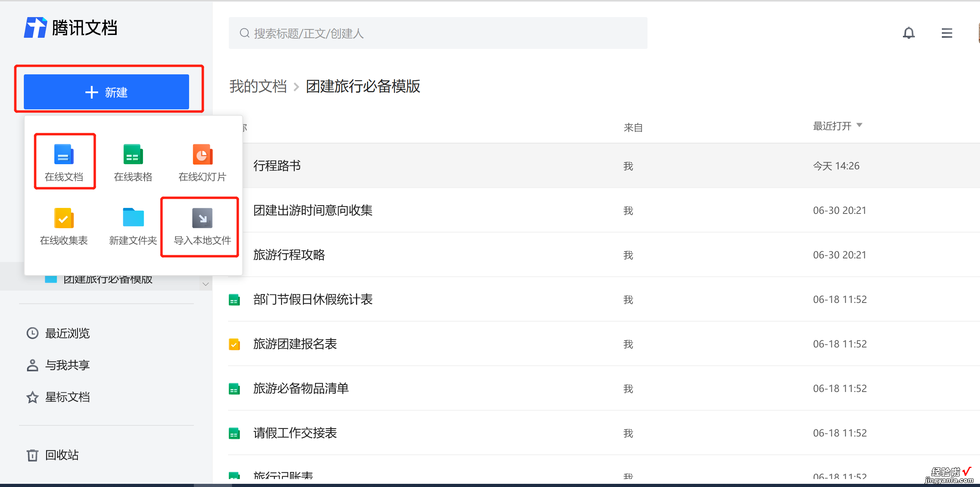Click the person icon for 与我共享
The width and height of the screenshot is (980, 487).
(x=33, y=365)
